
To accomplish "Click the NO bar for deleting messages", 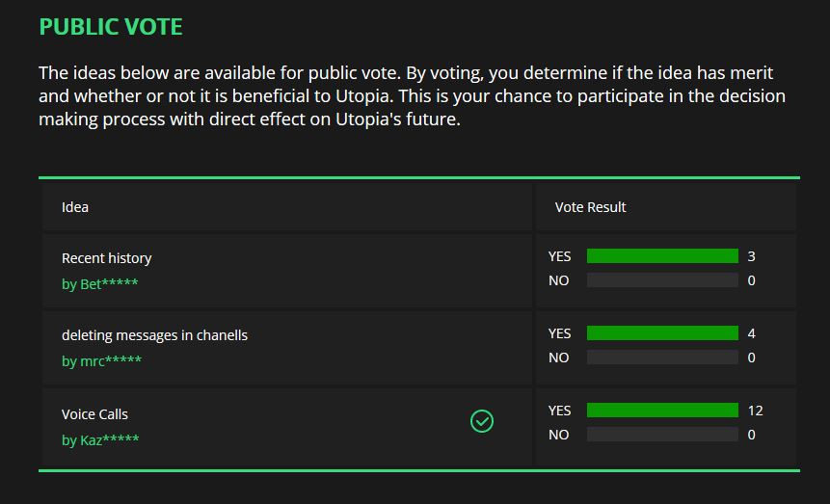I will [x=662, y=358].
